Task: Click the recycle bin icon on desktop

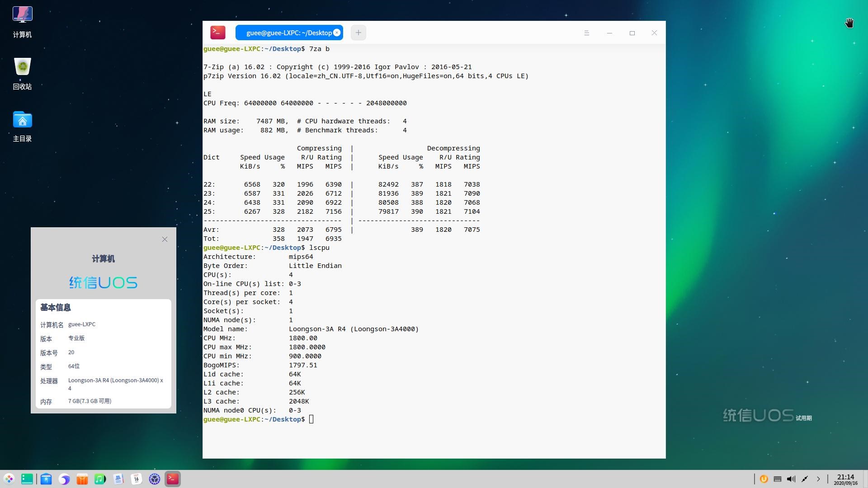Action: click(22, 66)
